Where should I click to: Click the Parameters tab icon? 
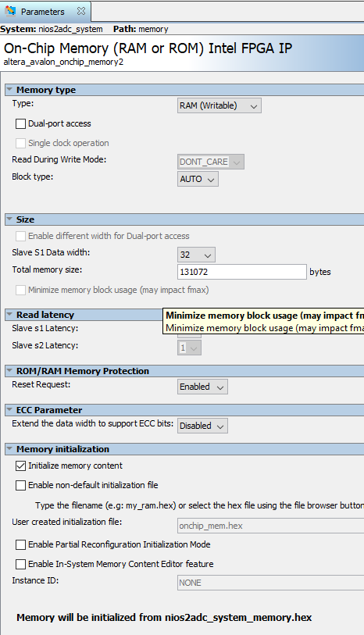point(10,12)
